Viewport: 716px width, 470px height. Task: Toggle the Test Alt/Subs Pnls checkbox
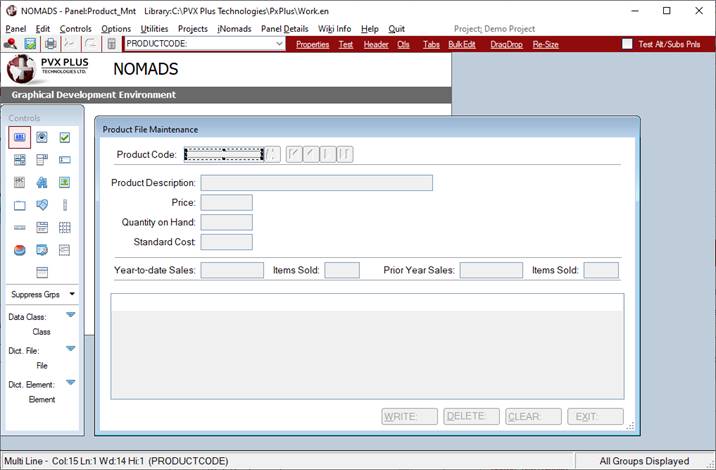point(627,44)
